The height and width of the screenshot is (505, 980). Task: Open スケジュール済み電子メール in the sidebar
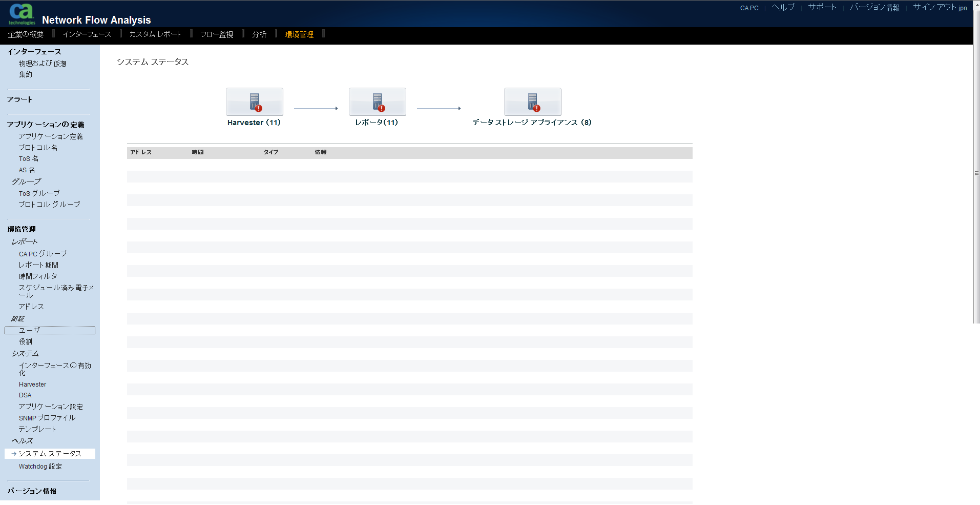click(56, 291)
